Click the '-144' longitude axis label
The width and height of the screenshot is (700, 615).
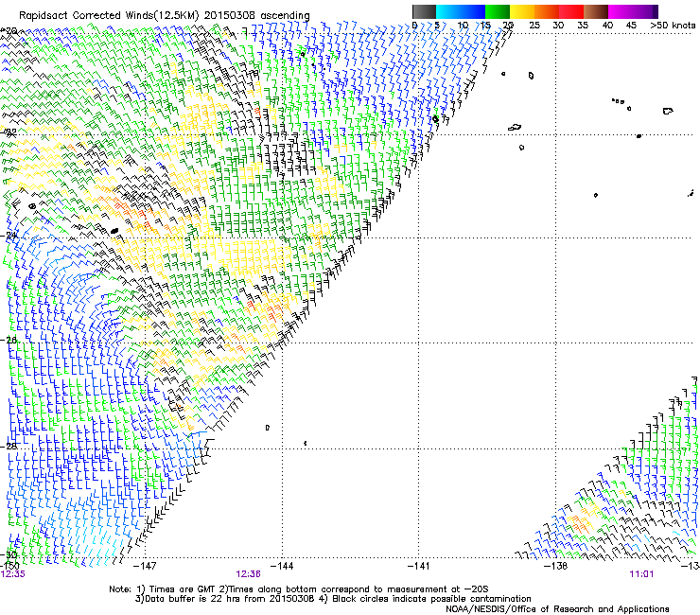point(282,566)
